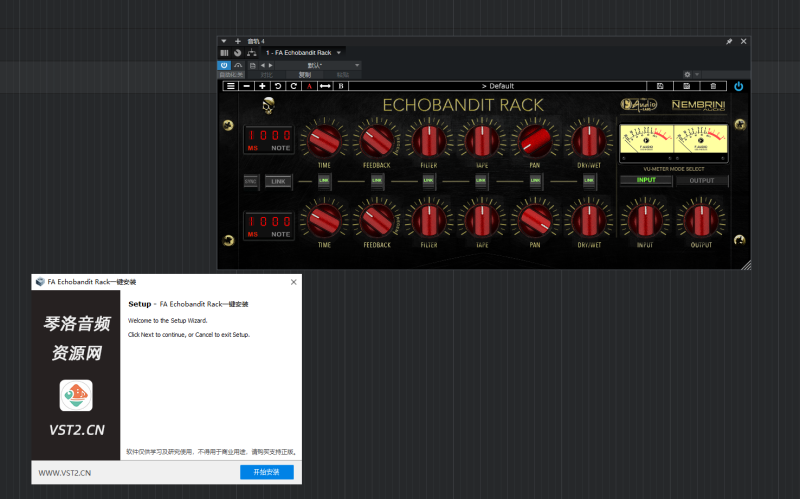Toggle the small LINK switch under the FEEDBACK knob
Viewport: 800px width, 499px height.
click(377, 181)
